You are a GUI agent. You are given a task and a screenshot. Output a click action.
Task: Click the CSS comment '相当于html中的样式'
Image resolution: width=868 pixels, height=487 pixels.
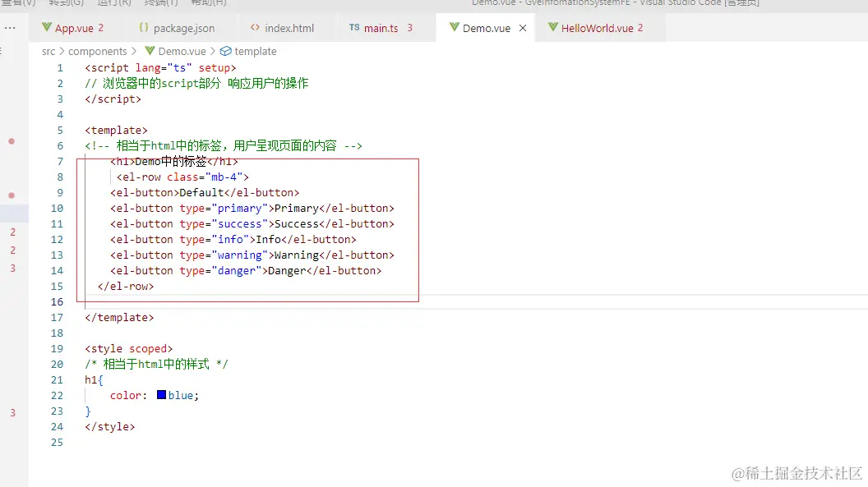coord(156,365)
